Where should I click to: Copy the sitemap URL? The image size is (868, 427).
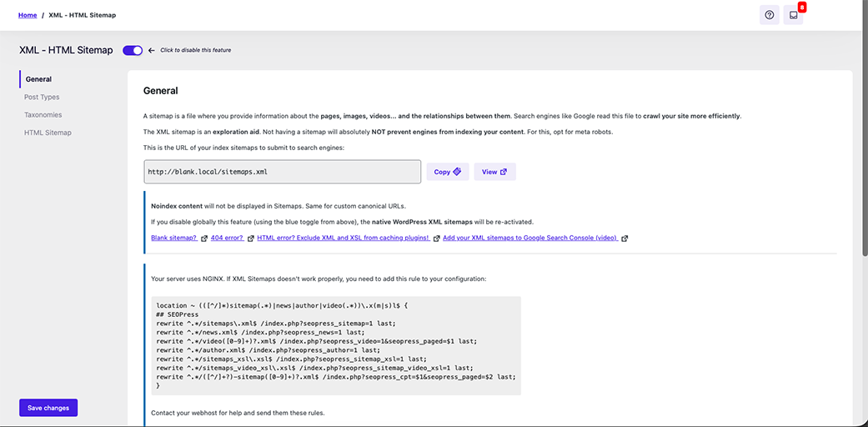pyautogui.click(x=447, y=172)
